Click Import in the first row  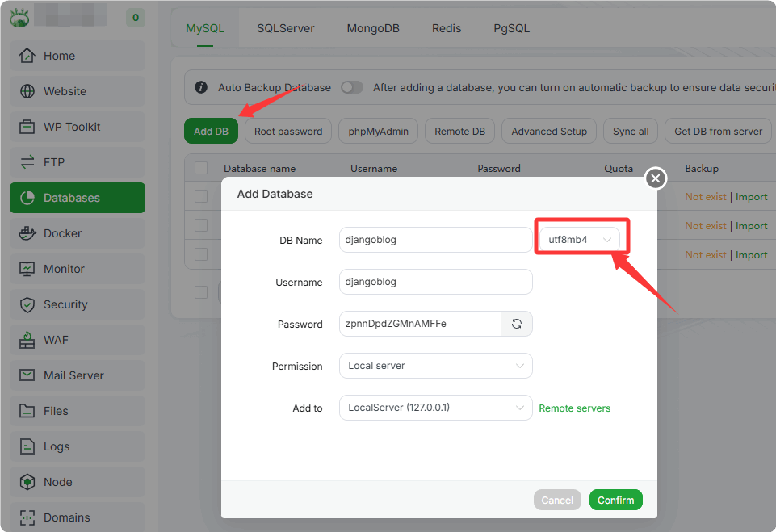click(751, 197)
